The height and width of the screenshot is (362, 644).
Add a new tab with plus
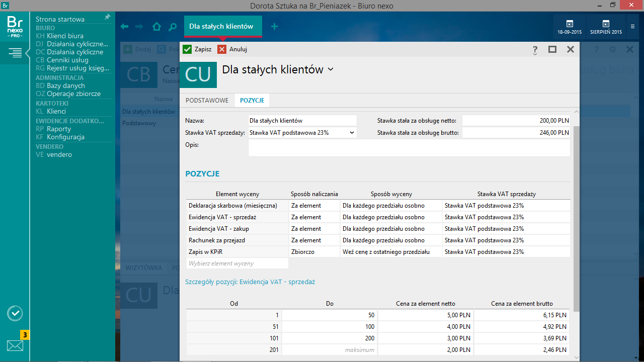[274, 27]
